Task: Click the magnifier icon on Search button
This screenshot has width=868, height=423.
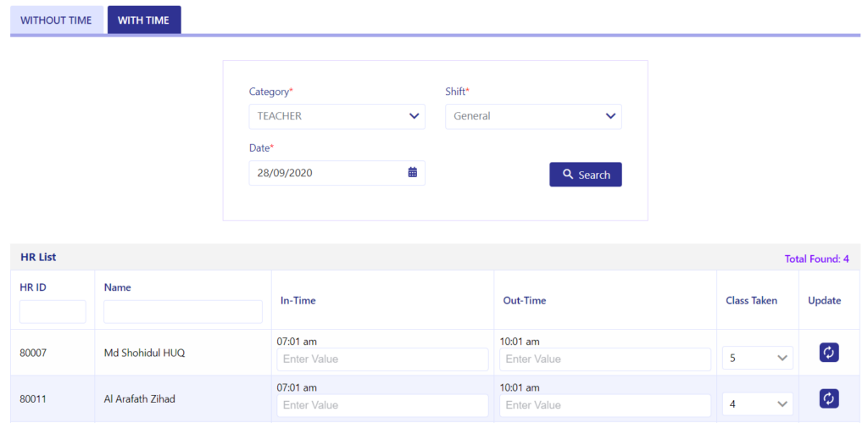Action: (x=567, y=175)
